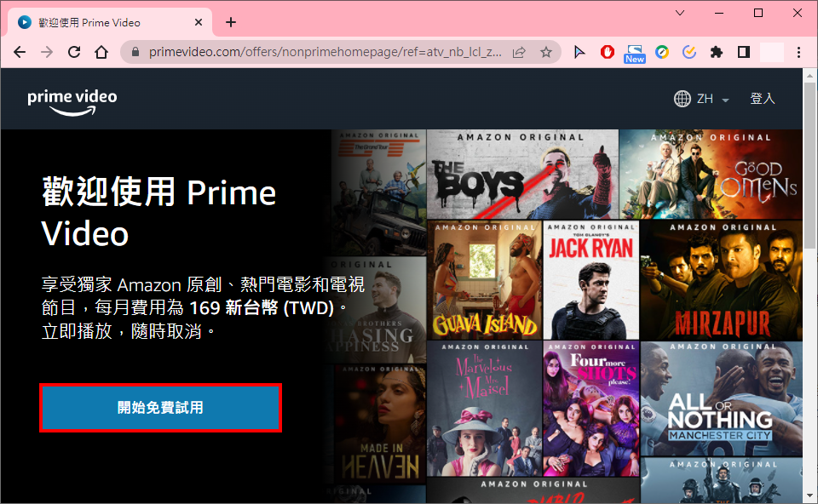Viewport: 818px width, 504px height.
Task: Toggle the browser side panel icon
Action: [743, 52]
